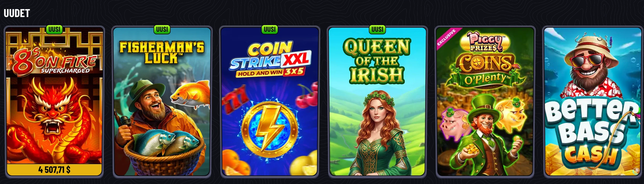644x184 pixels.
Task: Click the 4 507,71 $ jackpot banner
Action: pos(54,170)
